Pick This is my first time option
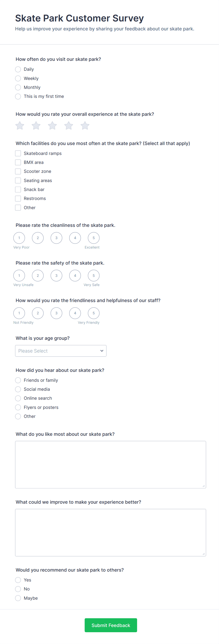 [x=18, y=96]
